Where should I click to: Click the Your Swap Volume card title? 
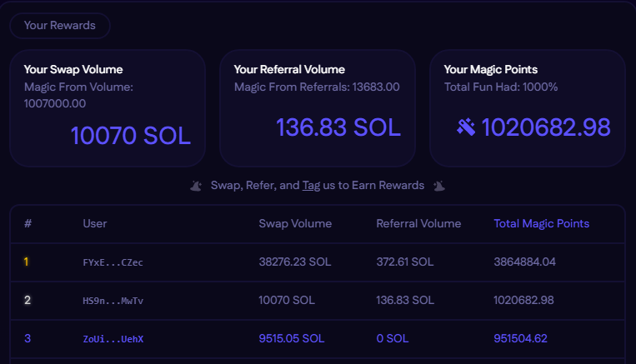click(73, 70)
